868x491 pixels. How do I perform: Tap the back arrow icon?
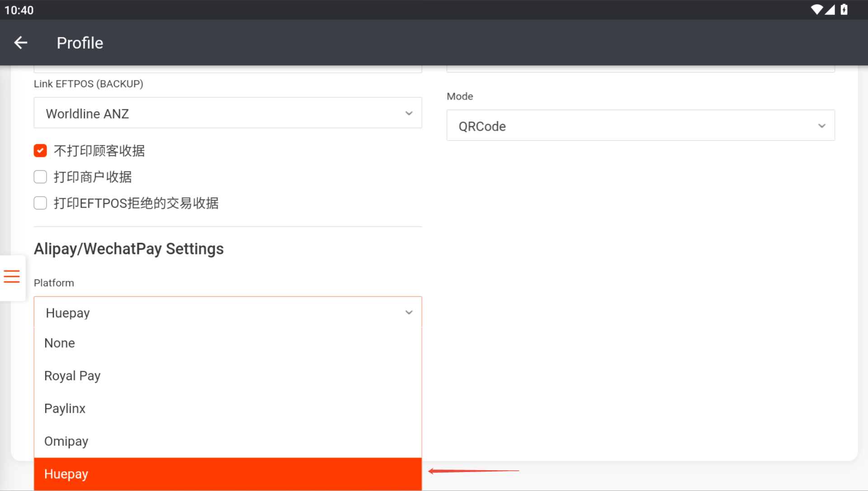tap(21, 43)
